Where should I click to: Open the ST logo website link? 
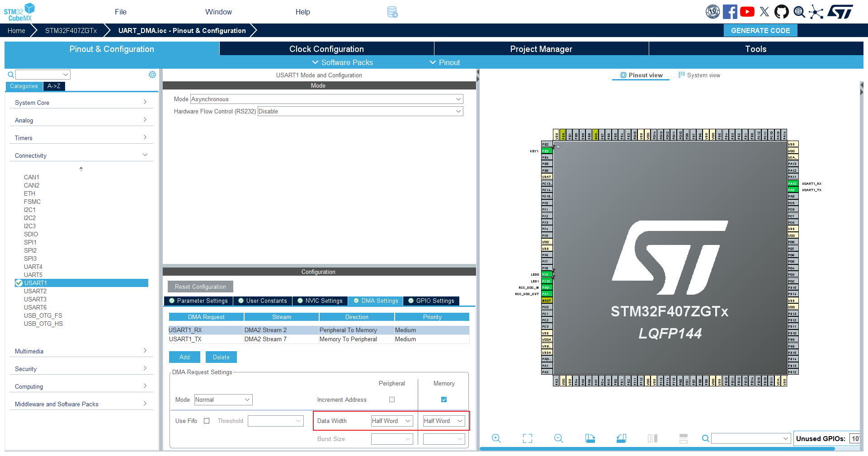pos(840,12)
